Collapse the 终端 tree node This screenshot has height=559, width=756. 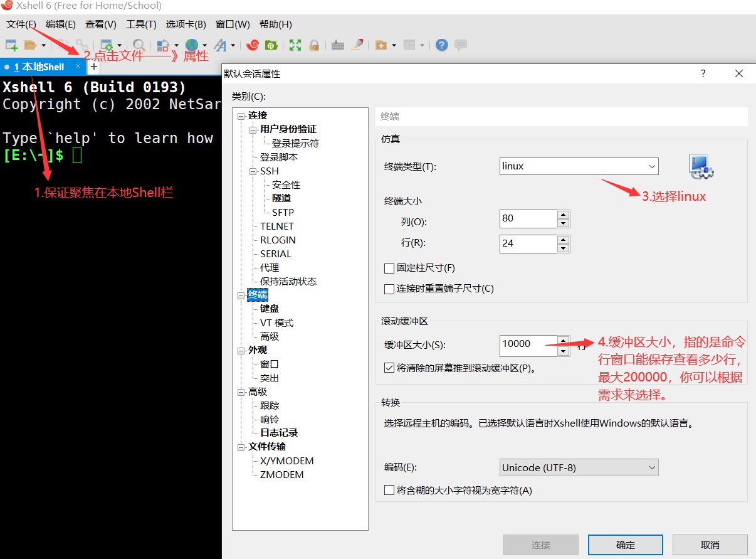pyautogui.click(x=240, y=295)
